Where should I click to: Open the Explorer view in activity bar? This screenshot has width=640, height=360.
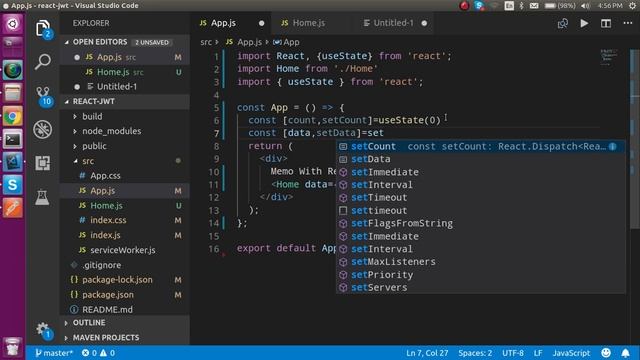(42, 29)
